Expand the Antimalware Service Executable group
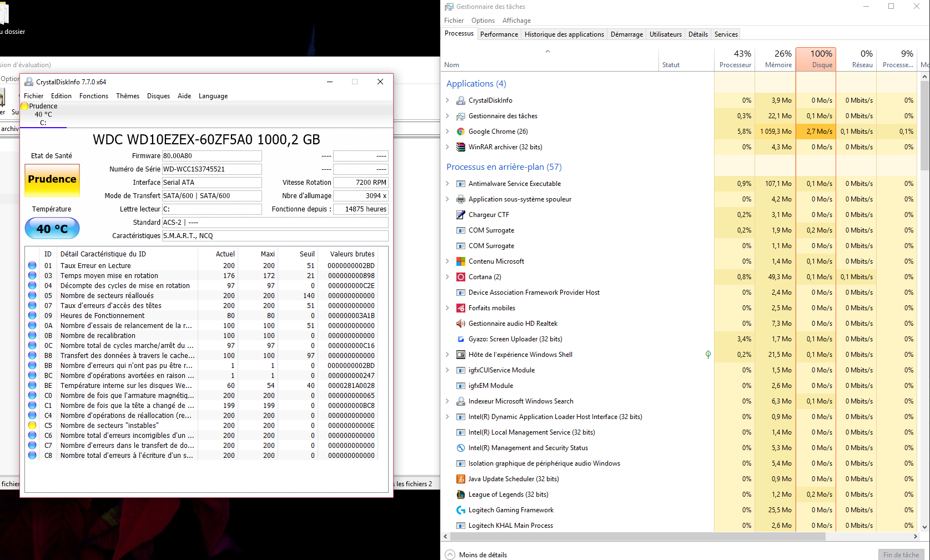 point(448,184)
